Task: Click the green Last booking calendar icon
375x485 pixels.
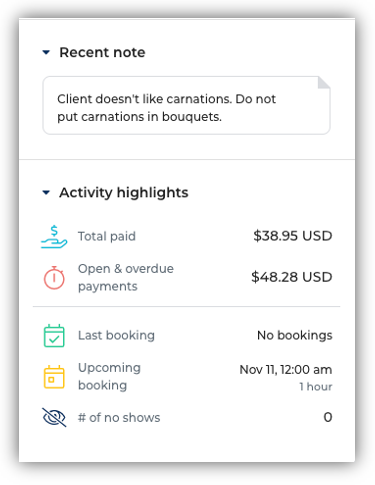Action: [x=54, y=336]
